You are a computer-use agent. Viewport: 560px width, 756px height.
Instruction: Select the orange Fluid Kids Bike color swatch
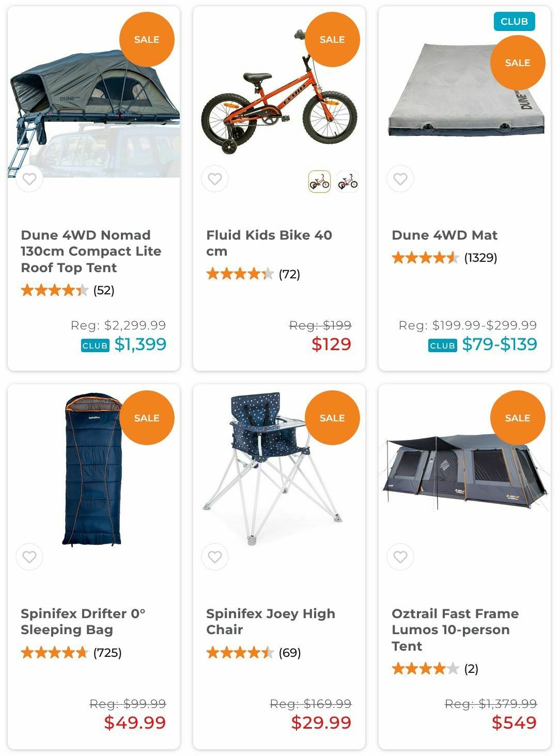[319, 181]
